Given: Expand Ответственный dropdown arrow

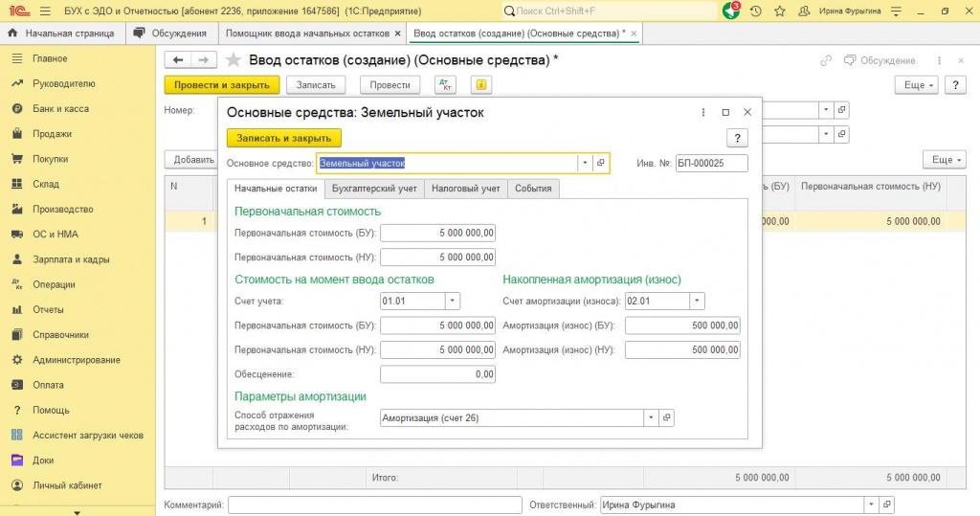Looking at the screenshot, I should coord(871,505).
